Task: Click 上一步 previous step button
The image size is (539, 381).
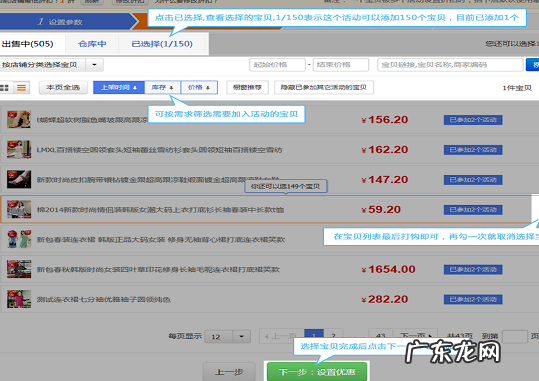Action: click(229, 372)
